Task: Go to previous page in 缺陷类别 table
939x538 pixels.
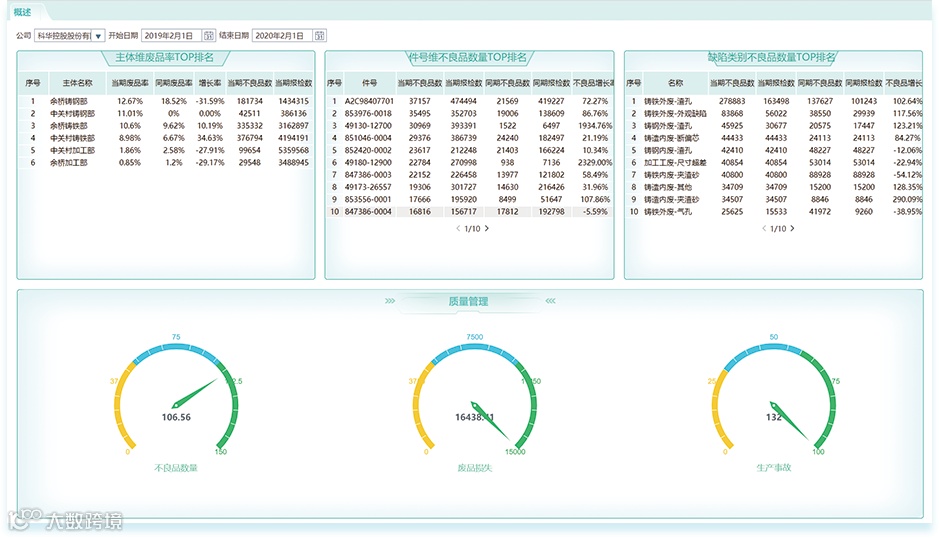Action: [x=764, y=228]
